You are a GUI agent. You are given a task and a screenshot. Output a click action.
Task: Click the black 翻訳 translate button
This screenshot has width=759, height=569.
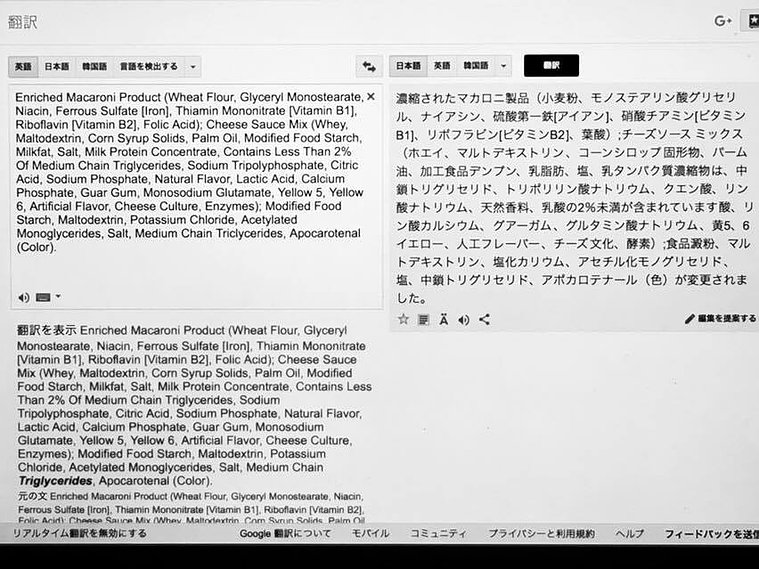551,65
